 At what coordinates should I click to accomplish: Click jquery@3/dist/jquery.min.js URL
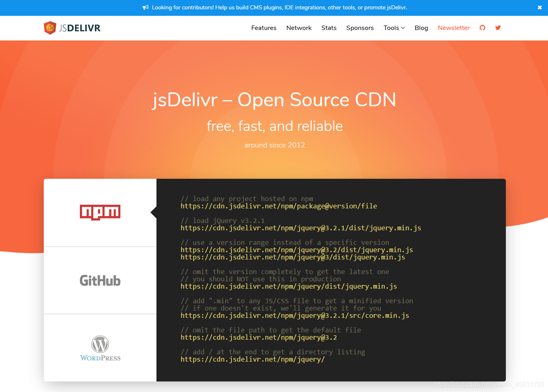[293, 257]
